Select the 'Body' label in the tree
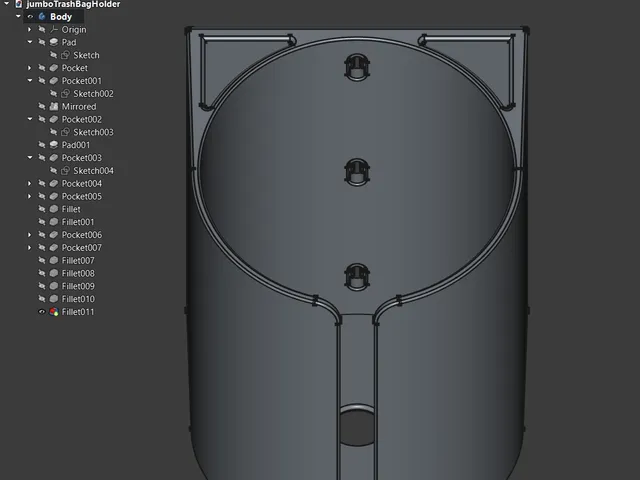 pos(61,17)
